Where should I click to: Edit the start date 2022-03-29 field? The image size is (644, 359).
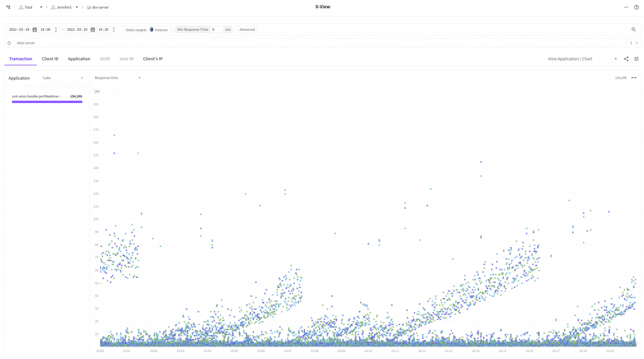19,30
